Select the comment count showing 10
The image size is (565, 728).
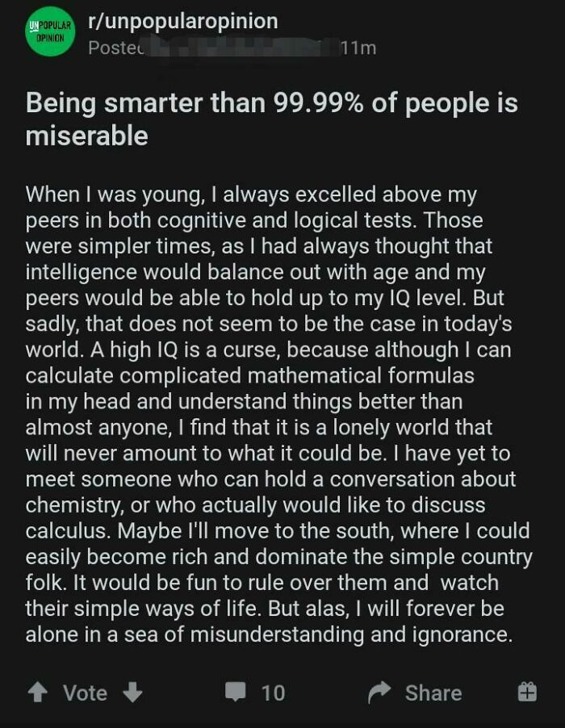coord(271,692)
